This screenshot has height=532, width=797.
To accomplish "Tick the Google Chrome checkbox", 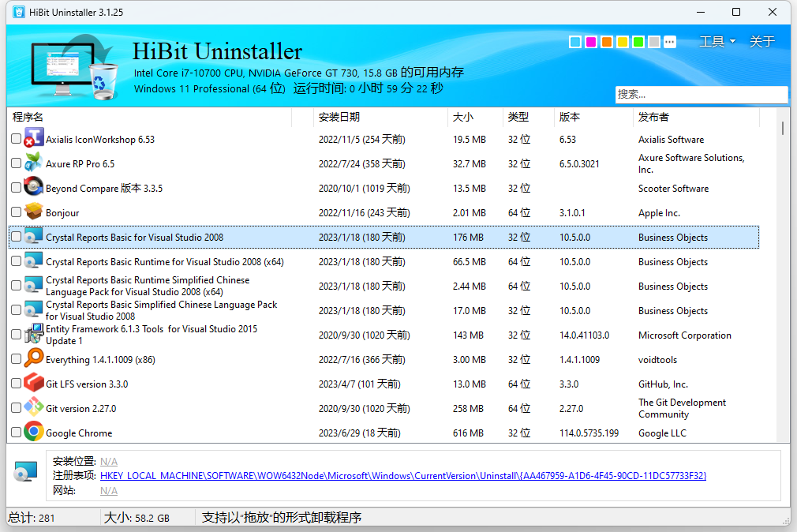I will click(x=17, y=432).
